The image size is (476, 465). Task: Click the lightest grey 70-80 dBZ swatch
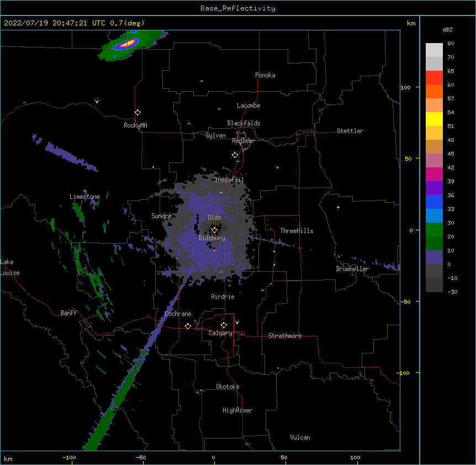point(434,50)
